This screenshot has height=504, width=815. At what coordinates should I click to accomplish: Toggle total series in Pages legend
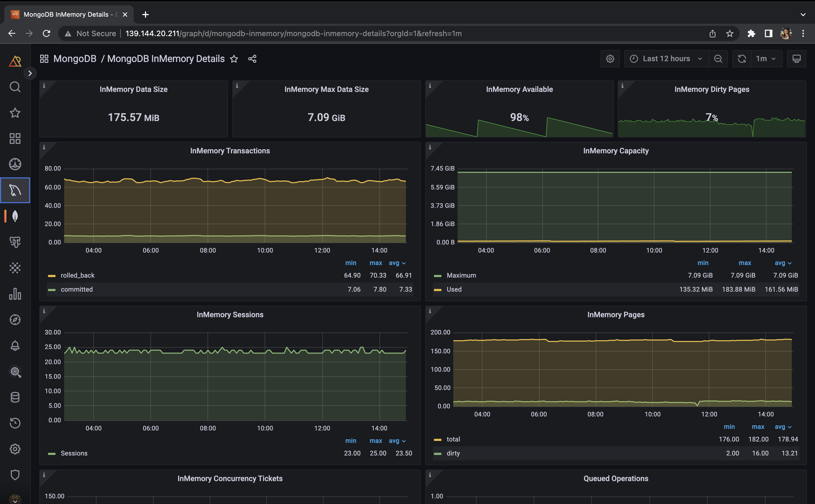pyautogui.click(x=453, y=439)
